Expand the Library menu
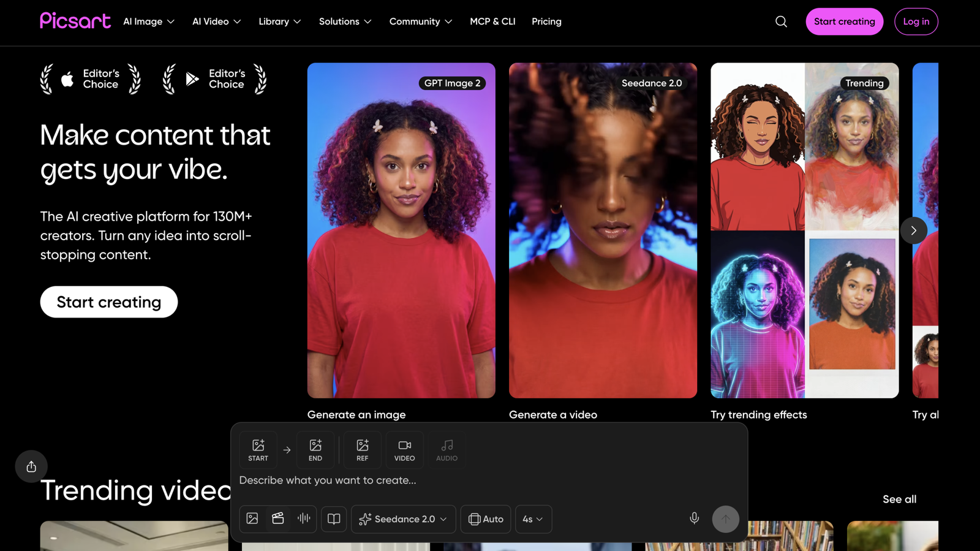 280,21
